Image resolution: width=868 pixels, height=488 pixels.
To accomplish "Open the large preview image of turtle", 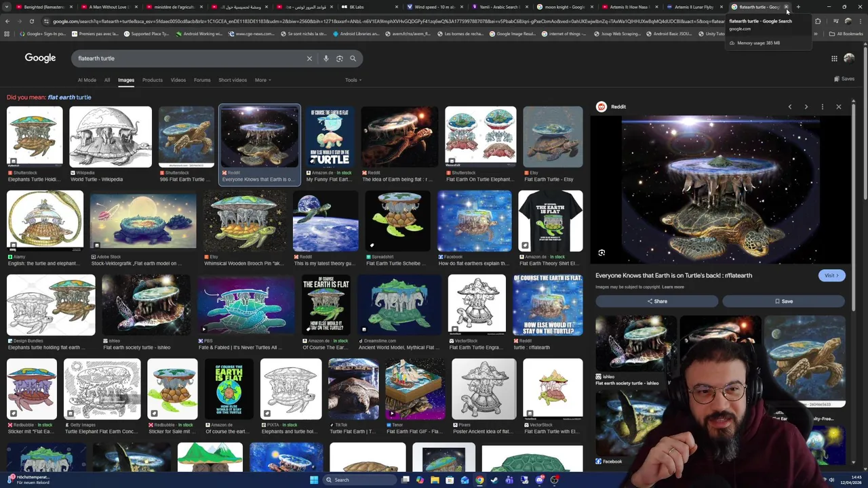I will (720, 190).
